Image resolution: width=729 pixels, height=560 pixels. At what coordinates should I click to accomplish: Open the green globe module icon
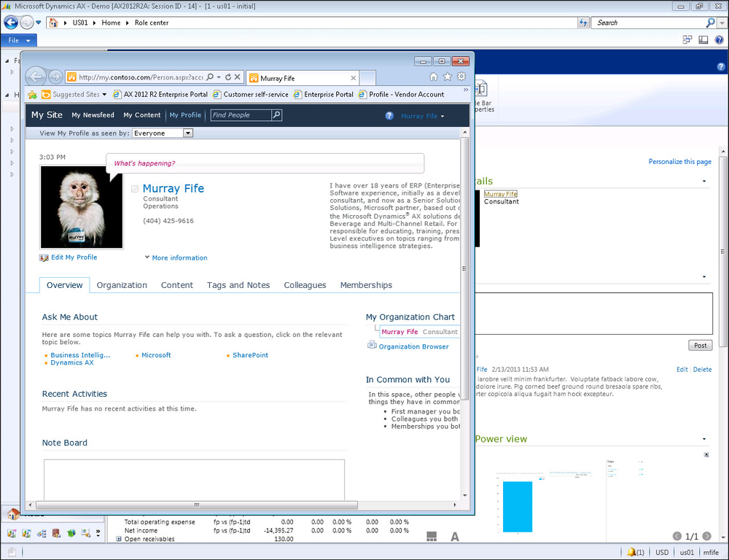click(x=71, y=534)
